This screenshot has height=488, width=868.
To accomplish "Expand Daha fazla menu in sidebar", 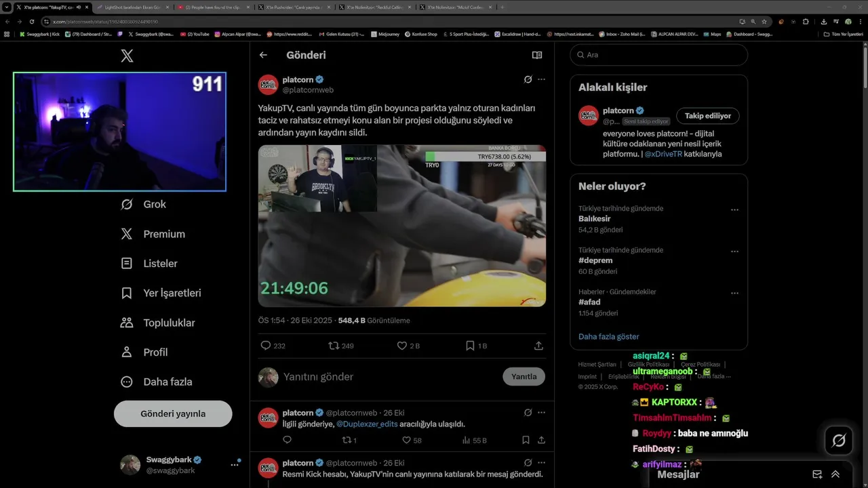I will pyautogui.click(x=156, y=382).
